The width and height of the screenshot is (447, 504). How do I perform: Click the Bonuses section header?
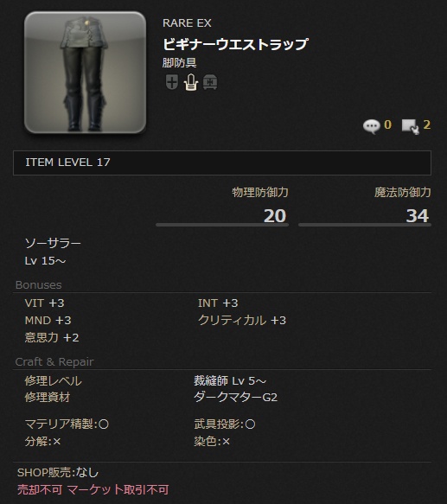39,285
